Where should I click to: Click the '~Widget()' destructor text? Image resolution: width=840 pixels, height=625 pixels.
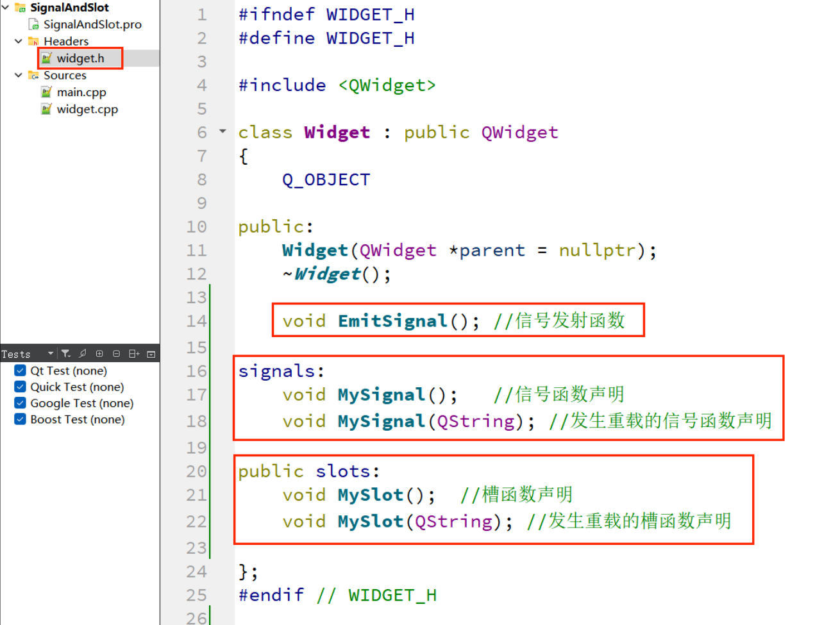pyautogui.click(x=336, y=274)
